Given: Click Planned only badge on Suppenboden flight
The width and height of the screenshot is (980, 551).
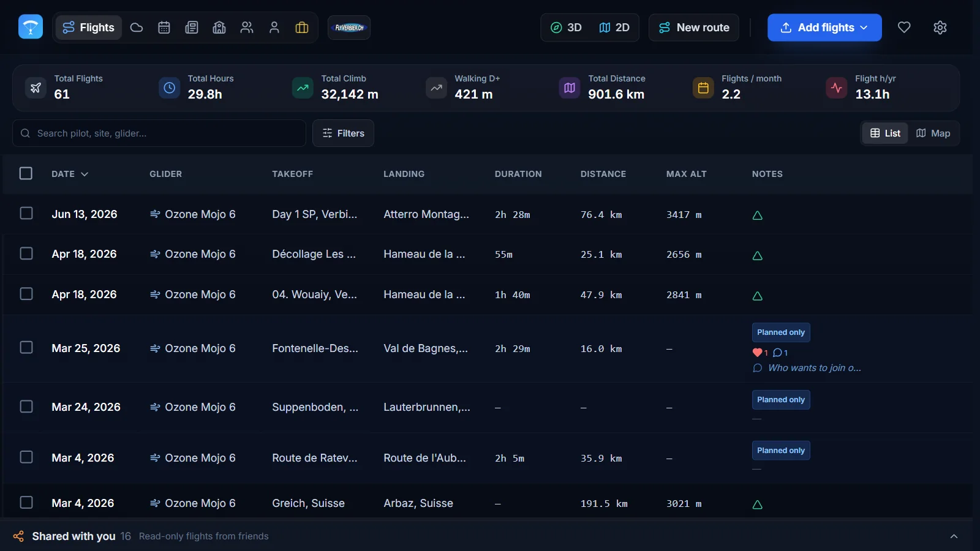Looking at the screenshot, I should coord(781,400).
